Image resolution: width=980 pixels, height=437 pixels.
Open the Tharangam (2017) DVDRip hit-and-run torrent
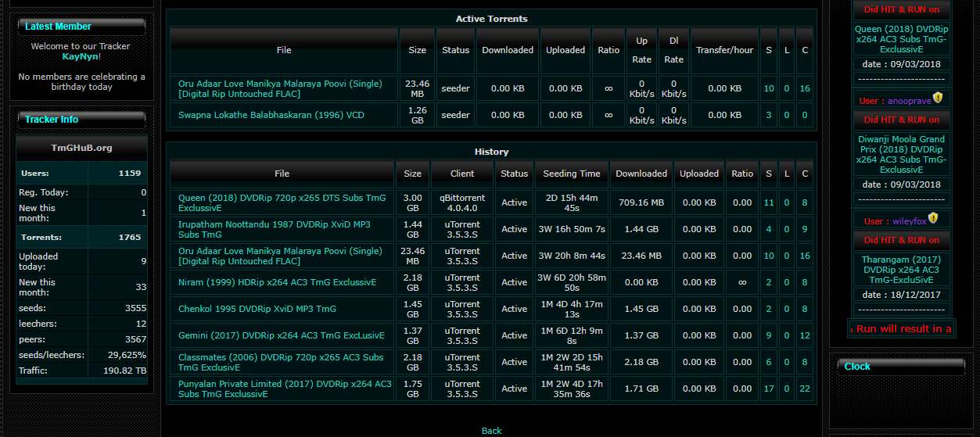[901, 270]
